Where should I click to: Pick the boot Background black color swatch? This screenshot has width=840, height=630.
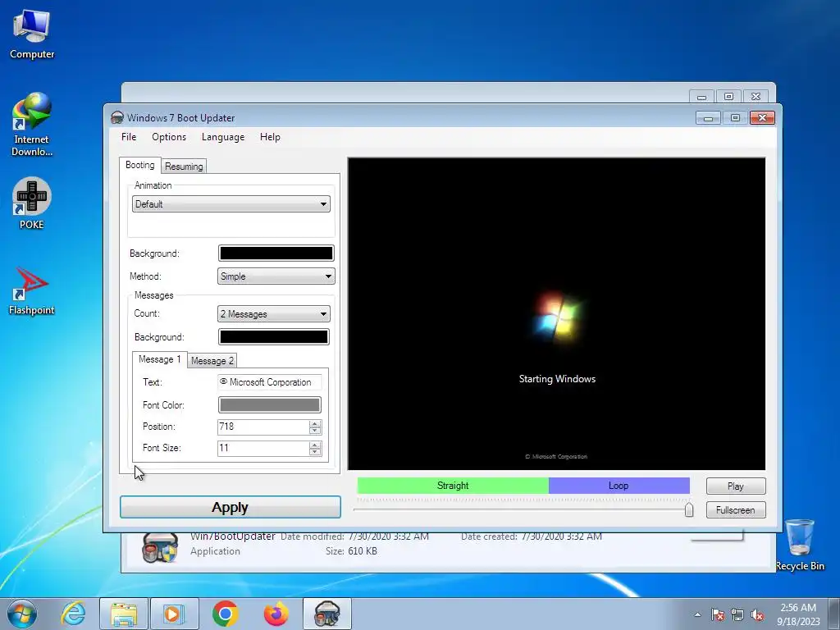pyautogui.click(x=276, y=253)
